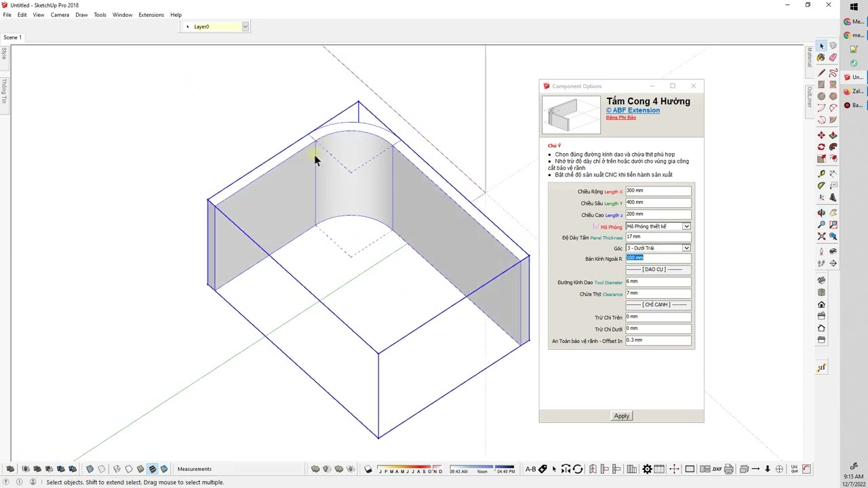Select the Paint Bucket tool
The width and height of the screenshot is (868, 488).
click(x=821, y=58)
